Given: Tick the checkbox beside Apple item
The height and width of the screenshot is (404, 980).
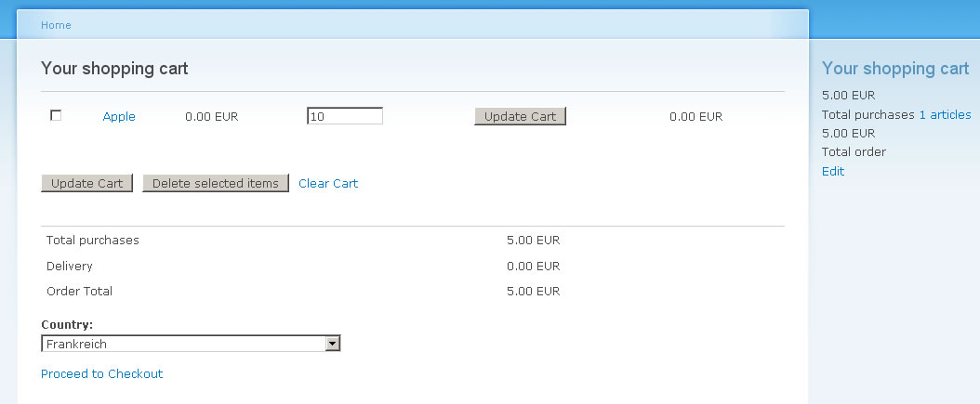Looking at the screenshot, I should (56, 115).
